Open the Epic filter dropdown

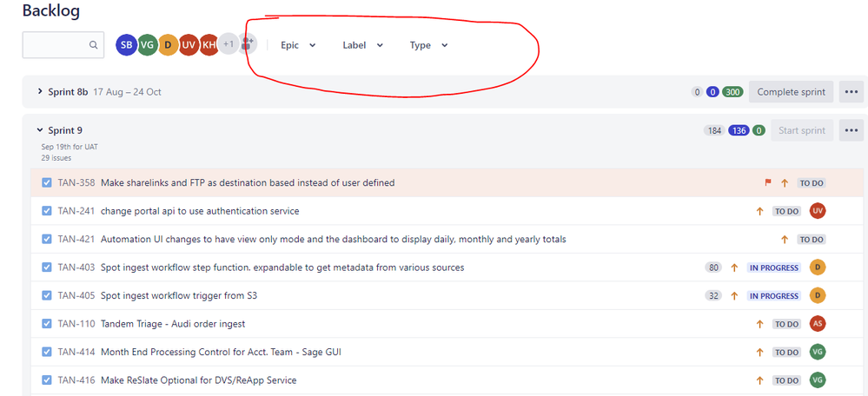(x=298, y=45)
